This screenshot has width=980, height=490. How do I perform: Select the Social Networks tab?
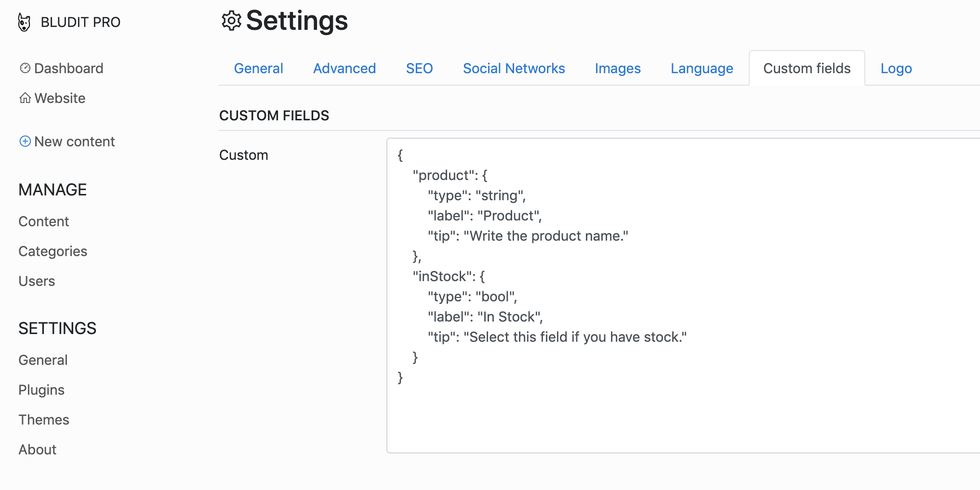click(x=514, y=68)
